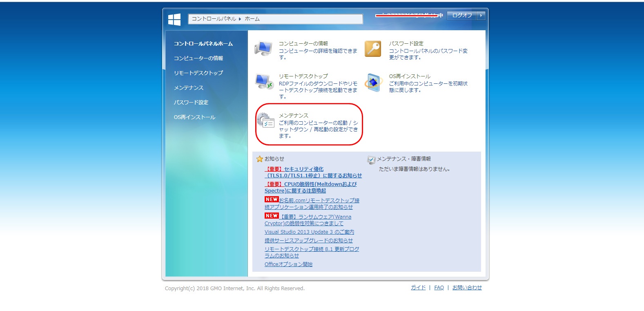Open the CPUの脆弱性 Meltdown notice link
This screenshot has height=311, width=644.
[311, 188]
